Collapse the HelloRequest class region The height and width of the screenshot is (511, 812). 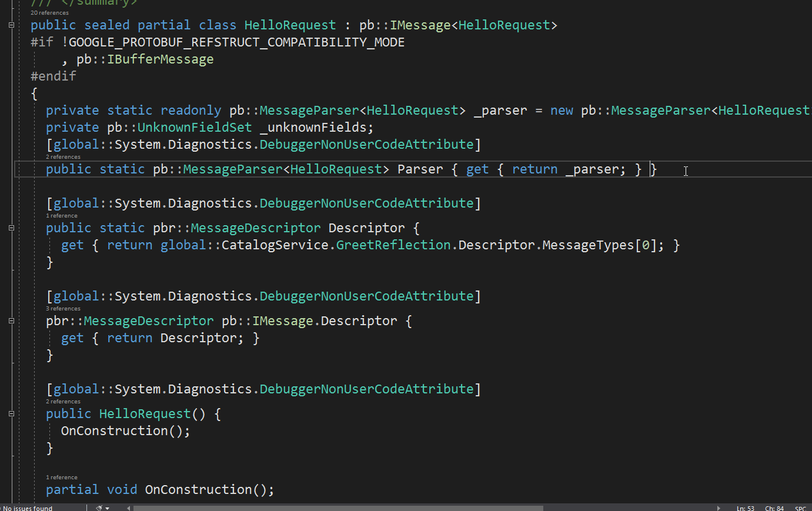(10, 25)
